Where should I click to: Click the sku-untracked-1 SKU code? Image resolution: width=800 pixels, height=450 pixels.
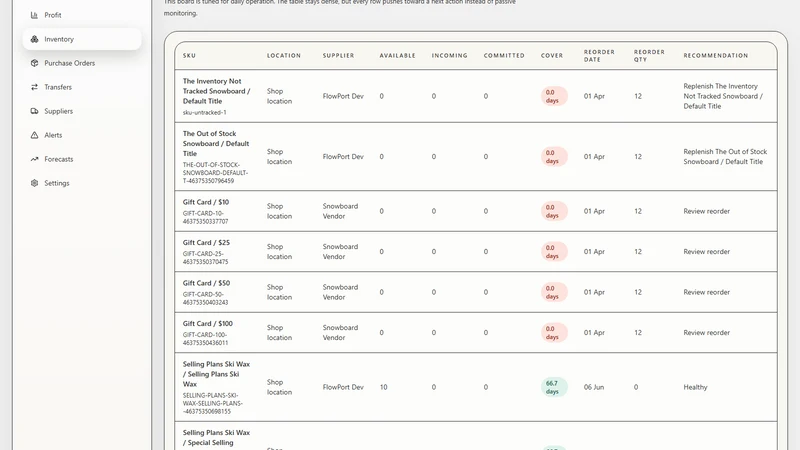(x=205, y=112)
